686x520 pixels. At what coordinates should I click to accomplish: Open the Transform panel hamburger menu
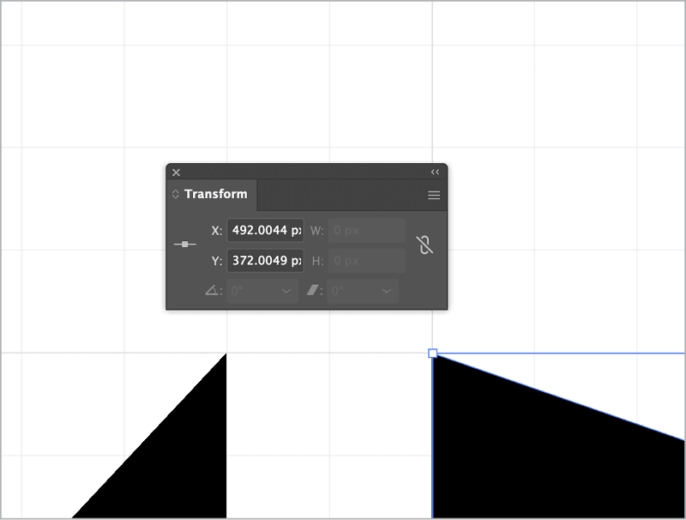(434, 195)
